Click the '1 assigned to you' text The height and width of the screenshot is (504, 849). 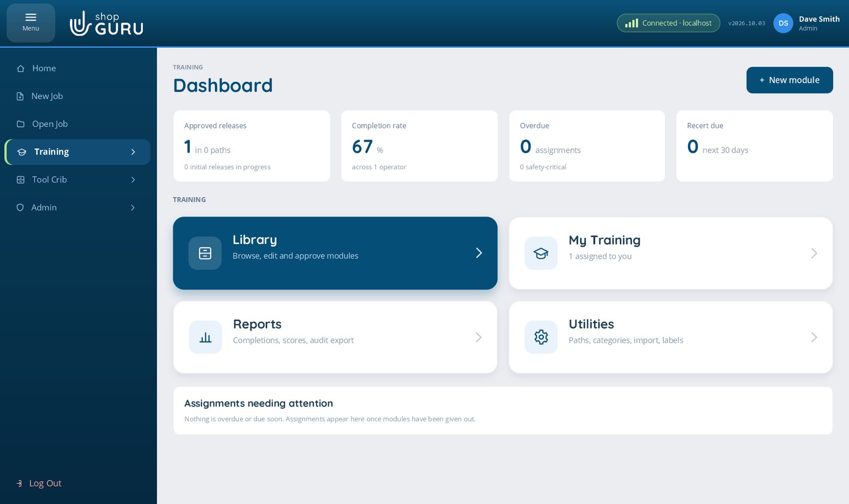point(600,256)
